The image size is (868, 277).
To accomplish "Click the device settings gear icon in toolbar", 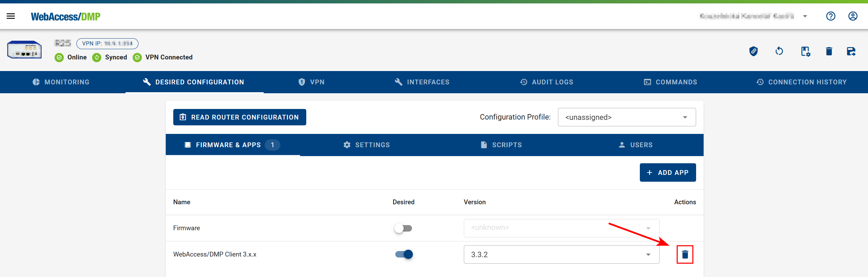I will coord(805,51).
